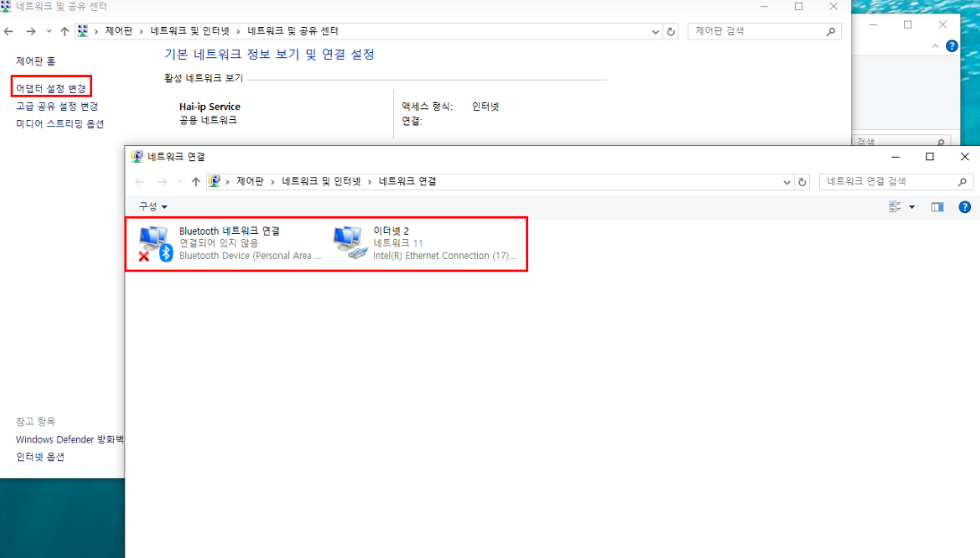The height and width of the screenshot is (558, 980).
Task: Refresh the 네트워크 및 공유 센터 window
Action: click(x=671, y=31)
